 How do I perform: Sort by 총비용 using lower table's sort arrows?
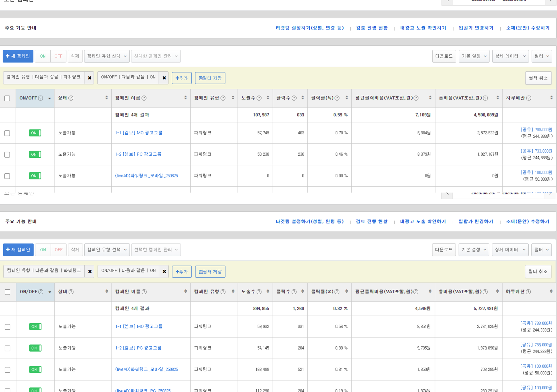pos(497,291)
